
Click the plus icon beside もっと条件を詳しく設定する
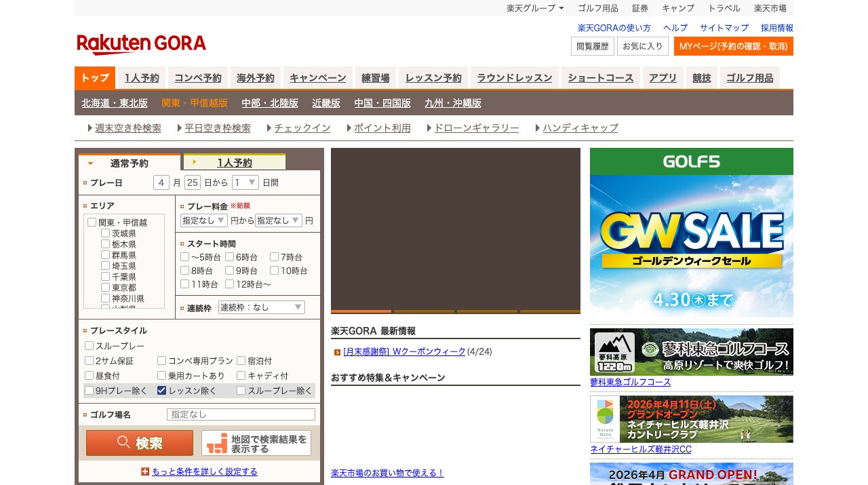click(x=145, y=471)
